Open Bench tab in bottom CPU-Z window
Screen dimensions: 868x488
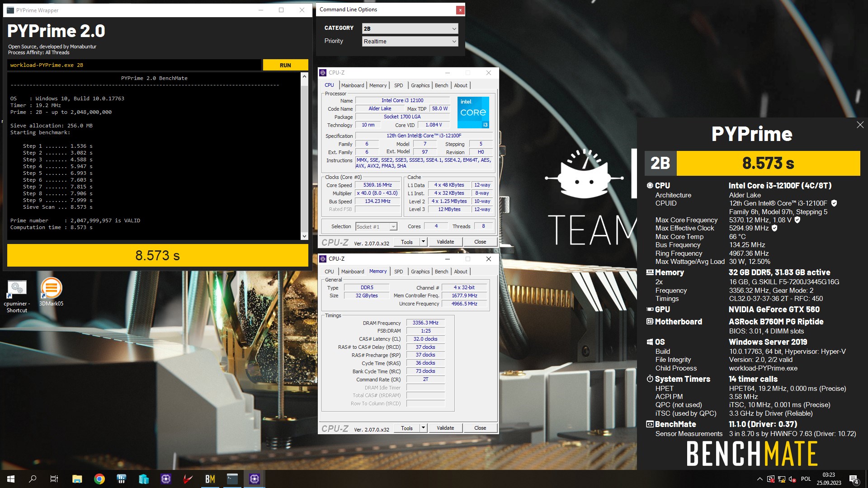pyautogui.click(x=442, y=272)
